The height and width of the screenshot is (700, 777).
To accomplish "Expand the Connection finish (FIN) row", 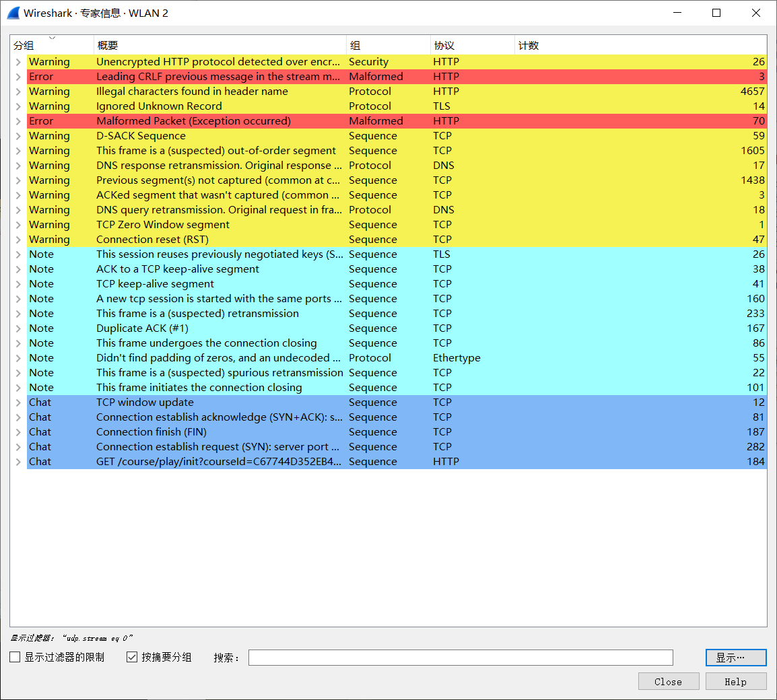I will [x=18, y=432].
